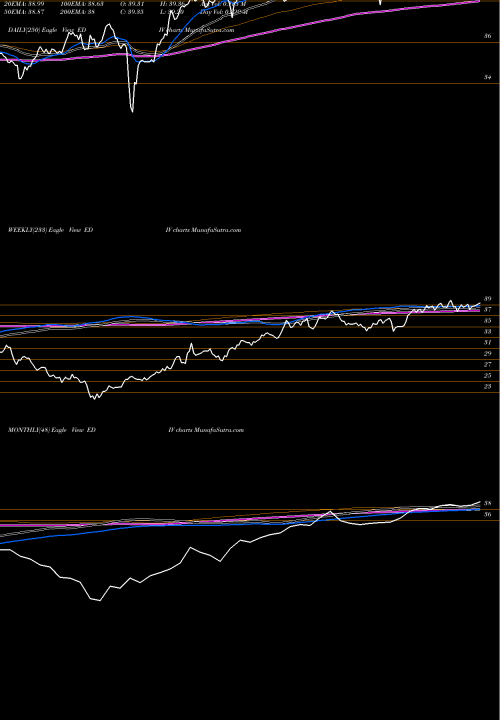Select the 50EMA: 38.87 value

coord(26,12)
